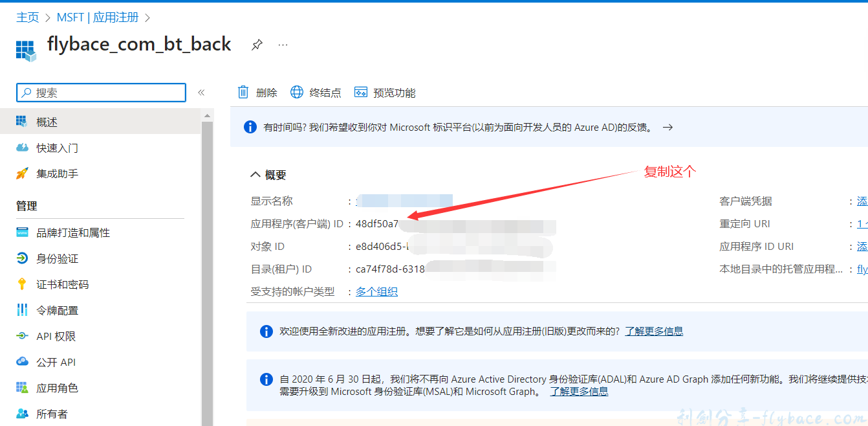
Task: Click the 重定向 URI link value
Action: 862,224
